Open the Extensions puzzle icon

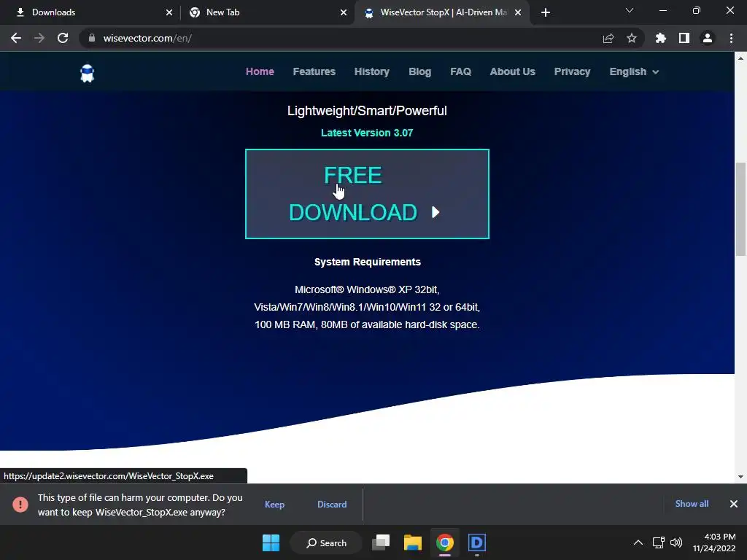point(661,38)
